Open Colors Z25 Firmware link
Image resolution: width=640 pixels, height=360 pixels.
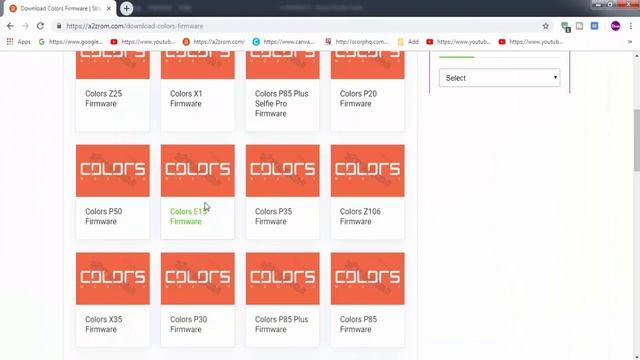[104, 98]
